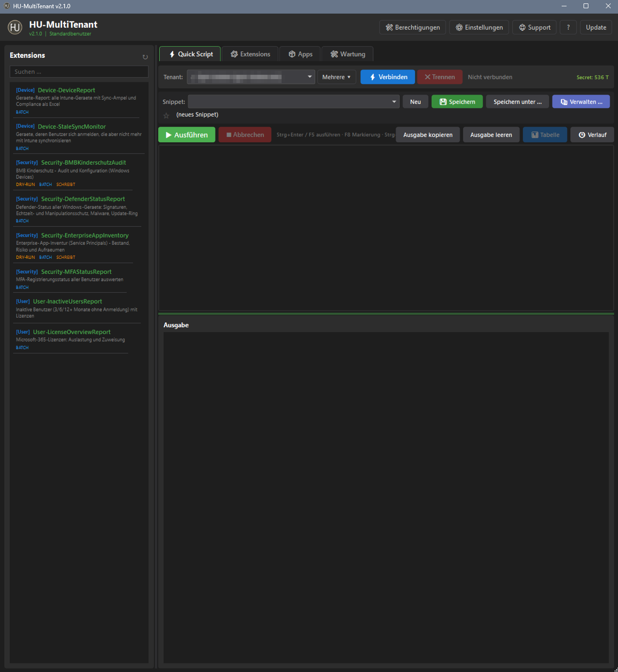Click the BATCH tag under Device-DeviceReport
Image resolution: width=618 pixels, height=672 pixels.
pos(22,112)
